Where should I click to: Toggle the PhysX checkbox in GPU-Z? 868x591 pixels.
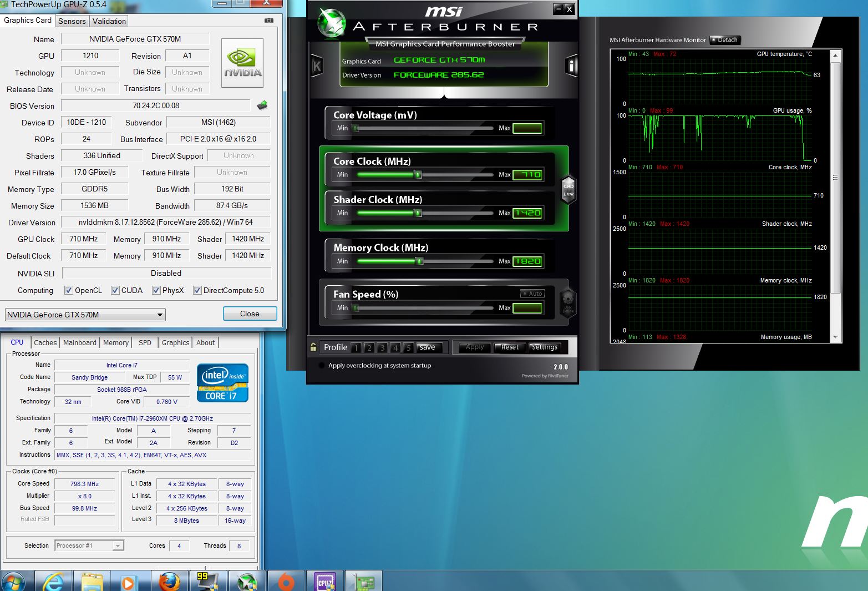156,290
